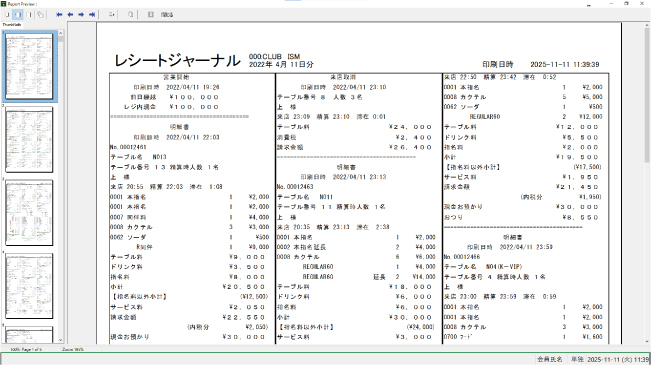Click receipt number No.00012463
This screenshot has width=651, height=365.
(x=295, y=187)
